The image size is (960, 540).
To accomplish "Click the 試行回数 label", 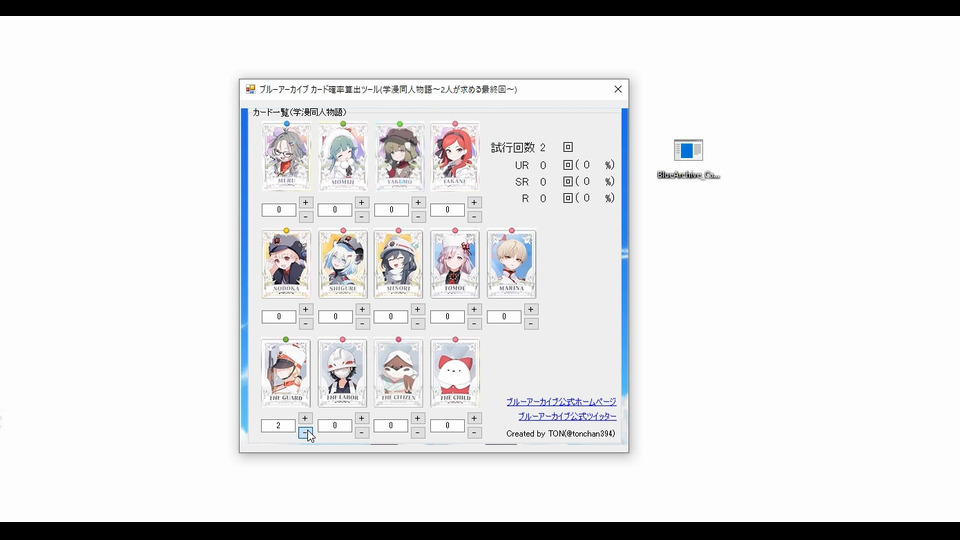I will (513, 148).
